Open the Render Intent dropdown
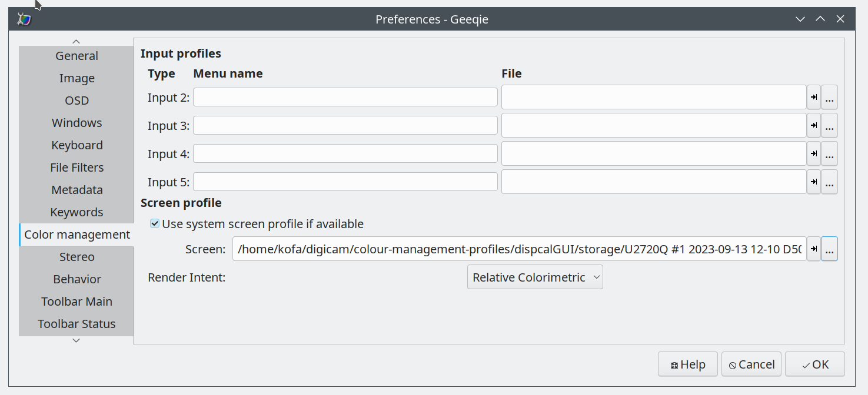The height and width of the screenshot is (395, 868). (535, 277)
